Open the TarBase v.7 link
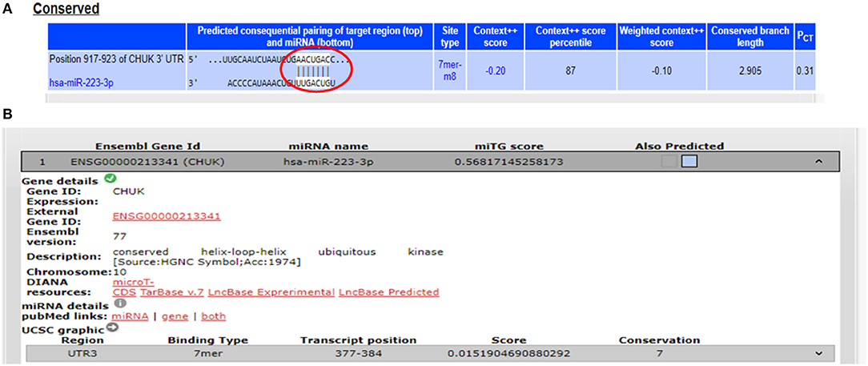The image size is (868, 366). [172, 292]
